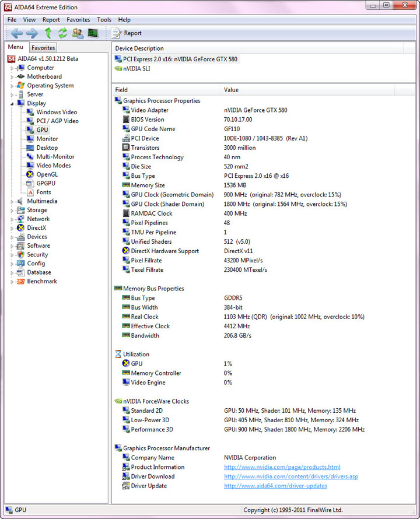This screenshot has width=420, height=519.
Task: Open the users manager toolbar icon
Action: 78,33
